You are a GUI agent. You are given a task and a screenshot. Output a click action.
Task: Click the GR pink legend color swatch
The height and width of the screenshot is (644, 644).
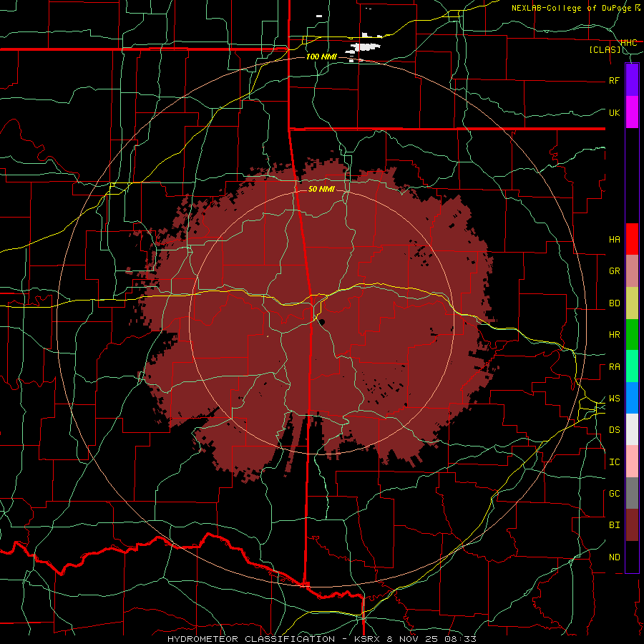pyautogui.click(x=632, y=270)
